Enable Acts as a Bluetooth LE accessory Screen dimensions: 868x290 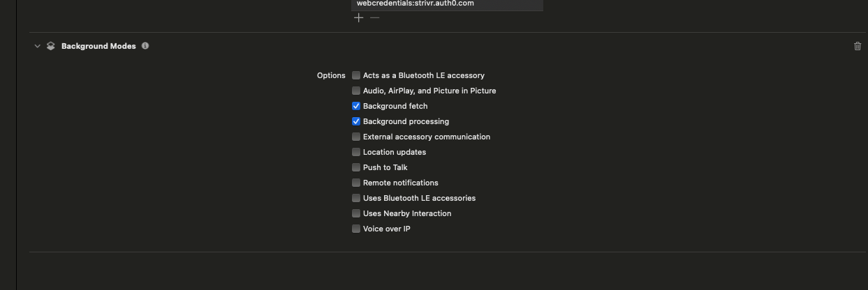356,75
